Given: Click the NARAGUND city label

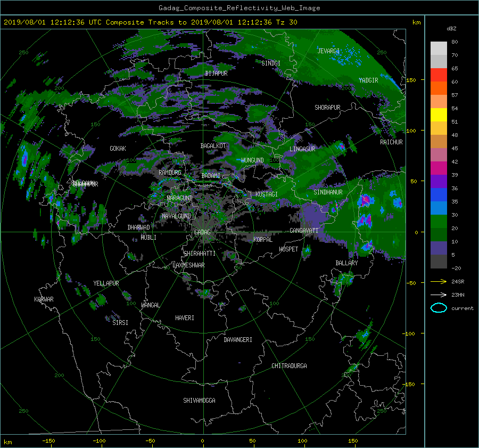Looking at the screenshot, I should pos(180,198).
